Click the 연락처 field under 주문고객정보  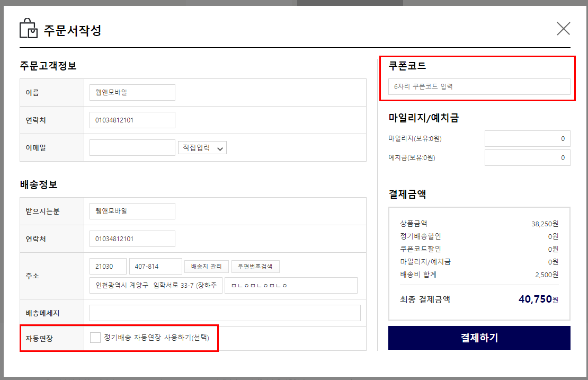pyautogui.click(x=132, y=120)
